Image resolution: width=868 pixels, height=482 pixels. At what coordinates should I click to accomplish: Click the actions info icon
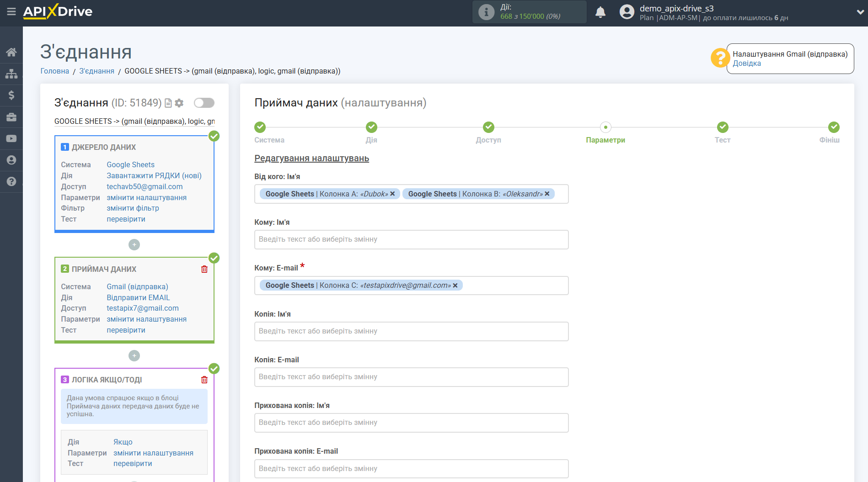point(486,12)
